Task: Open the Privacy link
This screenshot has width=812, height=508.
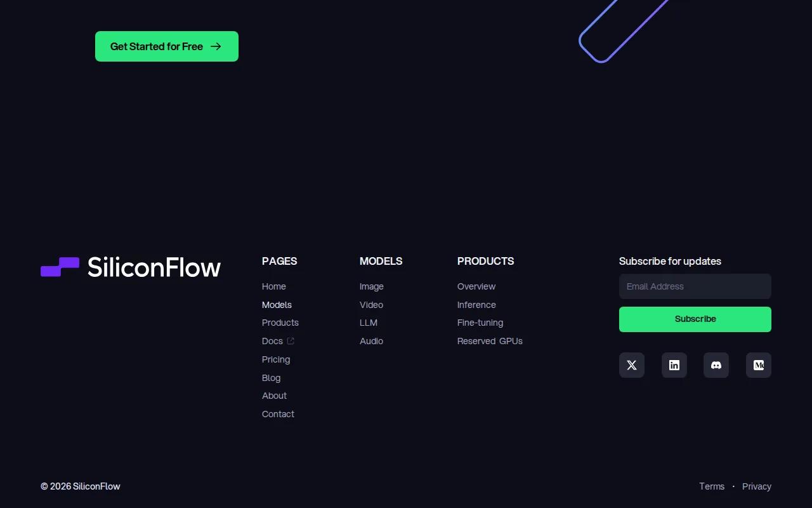Action: pos(757,486)
